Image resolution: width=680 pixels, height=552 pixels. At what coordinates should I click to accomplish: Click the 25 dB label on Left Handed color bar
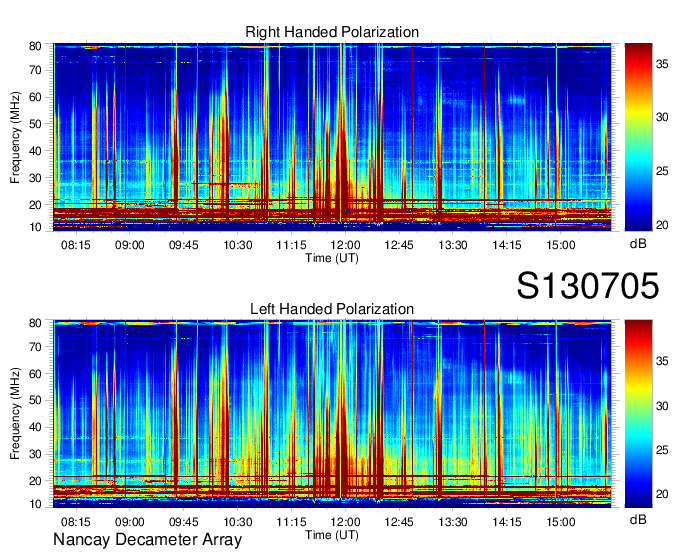pyautogui.click(x=662, y=450)
